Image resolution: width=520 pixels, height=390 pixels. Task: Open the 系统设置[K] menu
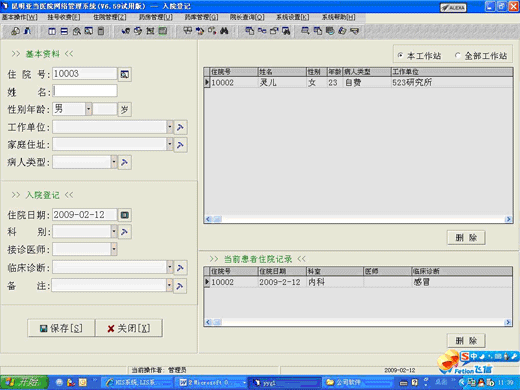click(292, 17)
